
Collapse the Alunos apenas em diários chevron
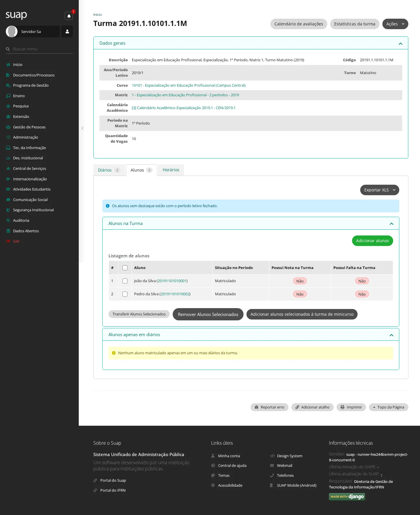(x=391, y=335)
